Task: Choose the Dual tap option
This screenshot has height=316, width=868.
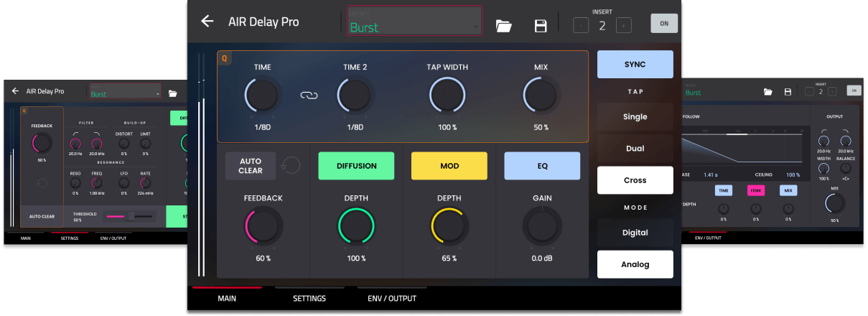Action: point(635,149)
